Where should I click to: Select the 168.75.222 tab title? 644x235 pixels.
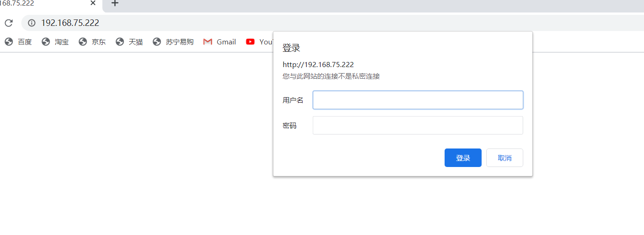pos(17,3)
